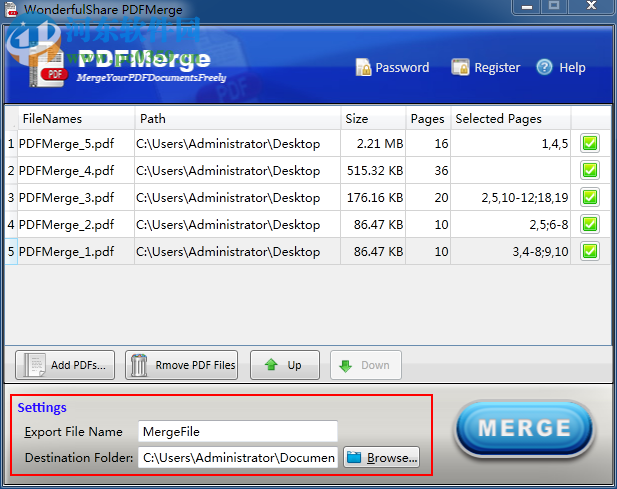This screenshot has height=489, width=617.
Task: Click pages cell showing 36
Action: pyautogui.click(x=428, y=170)
